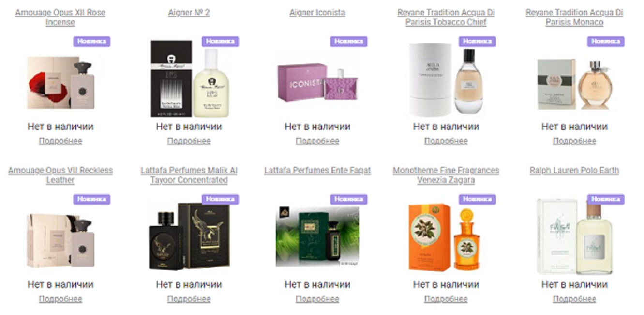Click the Новинка badge on Aigner Iconista
644x315 pixels.
tap(349, 41)
